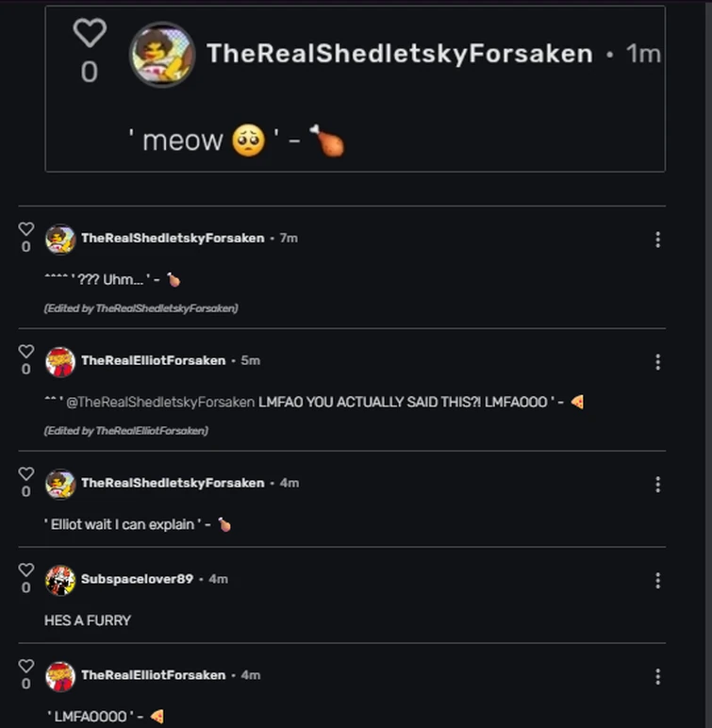Screen dimensions: 712x728
Task: Heart the last 'LMFAOOOO' comment
Action: point(26,666)
